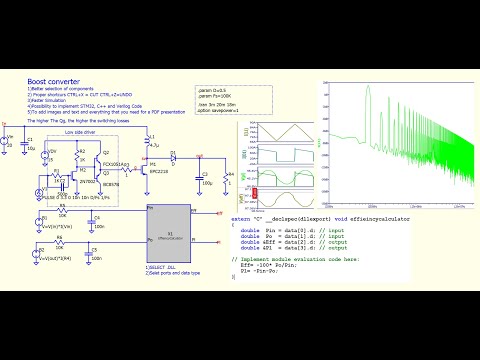
Task: Select diode D1
Action: coord(173,158)
